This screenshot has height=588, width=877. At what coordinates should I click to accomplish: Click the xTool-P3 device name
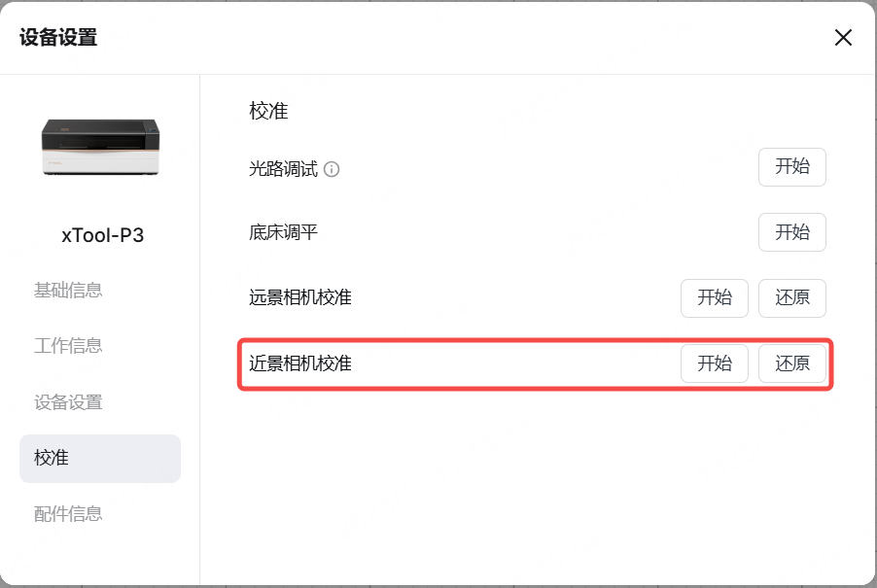pos(103,235)
